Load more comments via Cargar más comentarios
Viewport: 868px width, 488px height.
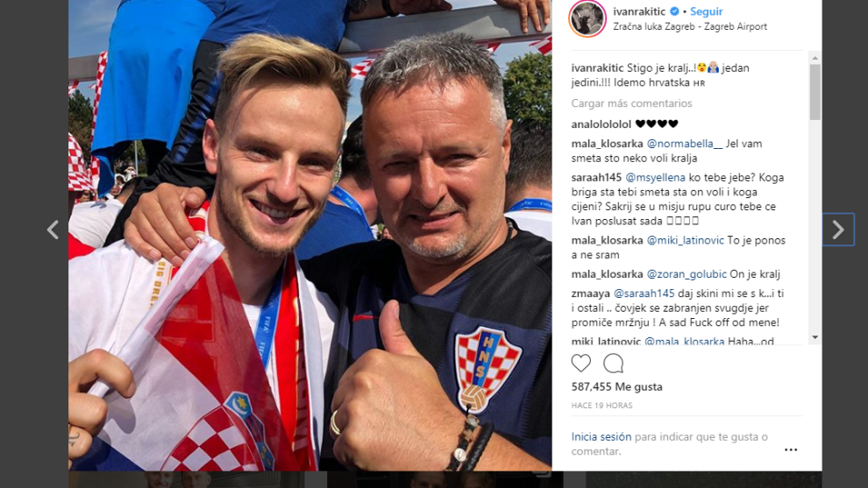point(631,103)
